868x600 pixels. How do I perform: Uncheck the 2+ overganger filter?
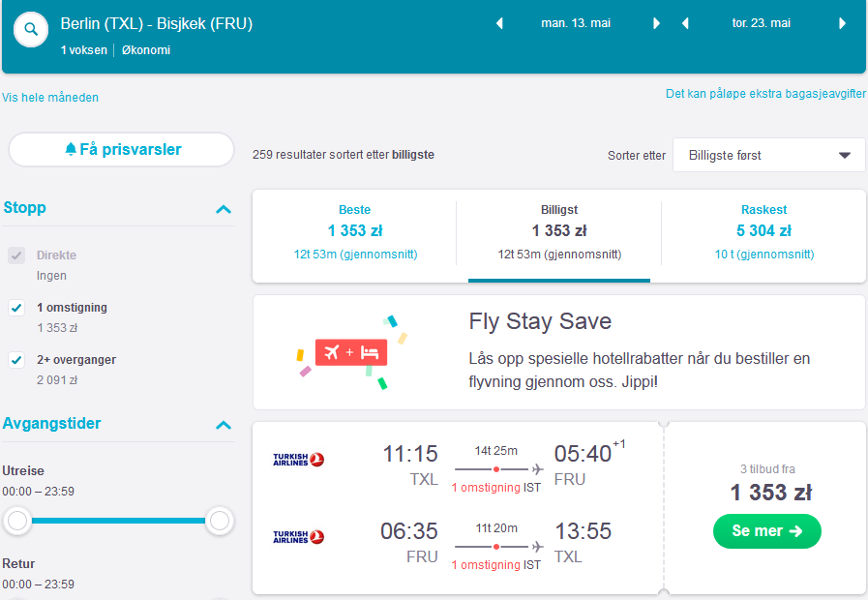click(x=16, y=360)
